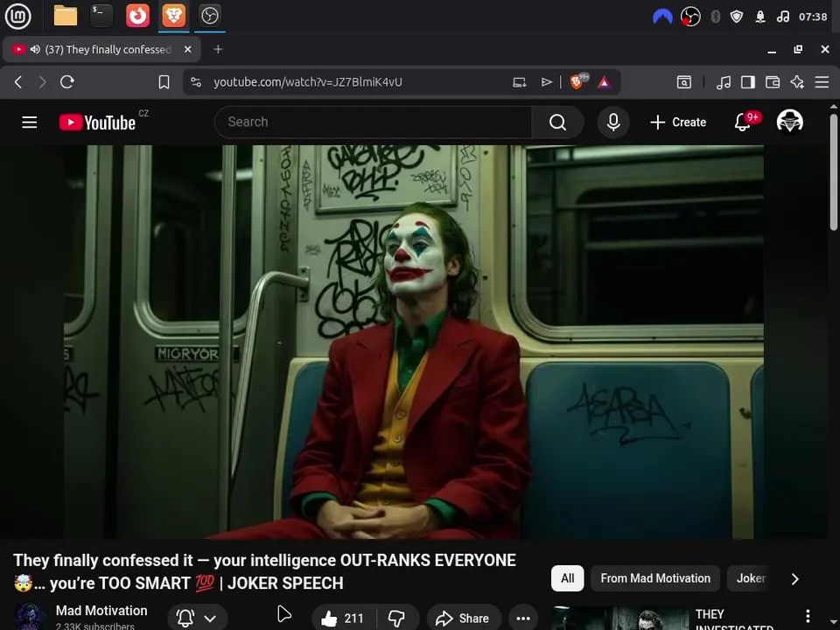Open suggested video's three-dot menu
This screenshot has width=840, height=630.
pos(808,616)
